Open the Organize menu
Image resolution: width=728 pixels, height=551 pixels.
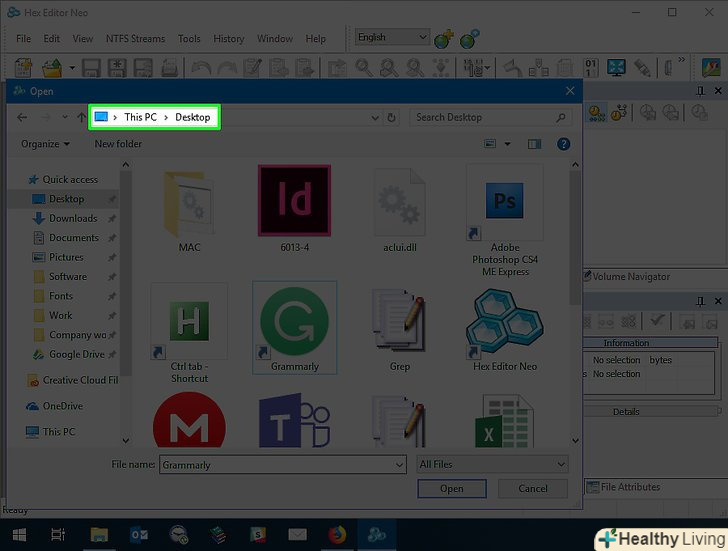pyautogui.click(x=45, y=144)
